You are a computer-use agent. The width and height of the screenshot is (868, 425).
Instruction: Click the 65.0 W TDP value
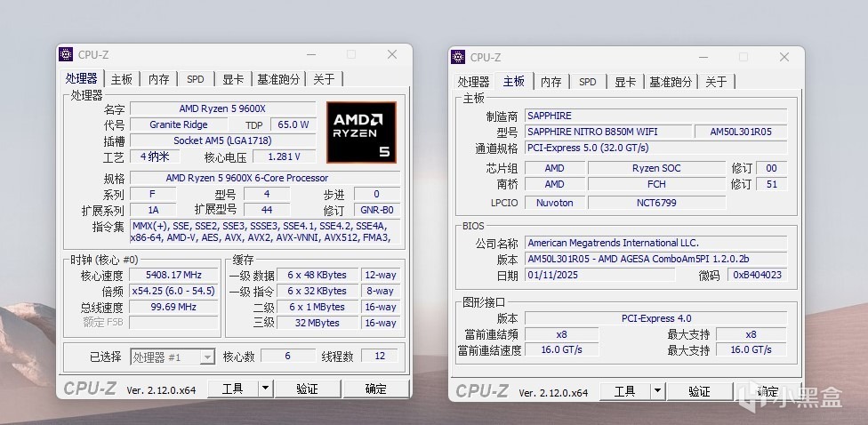293,124
